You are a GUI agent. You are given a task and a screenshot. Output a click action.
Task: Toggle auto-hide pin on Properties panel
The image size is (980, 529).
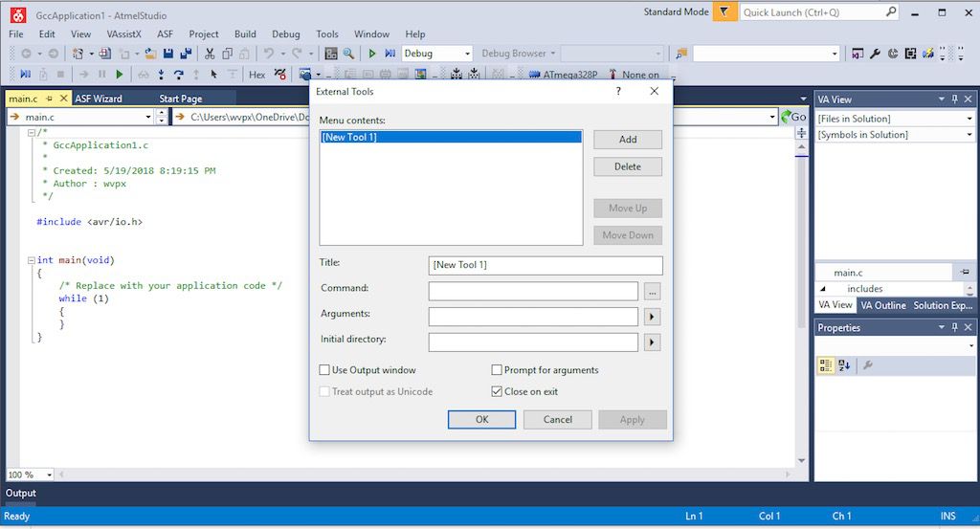click(954, 327)
